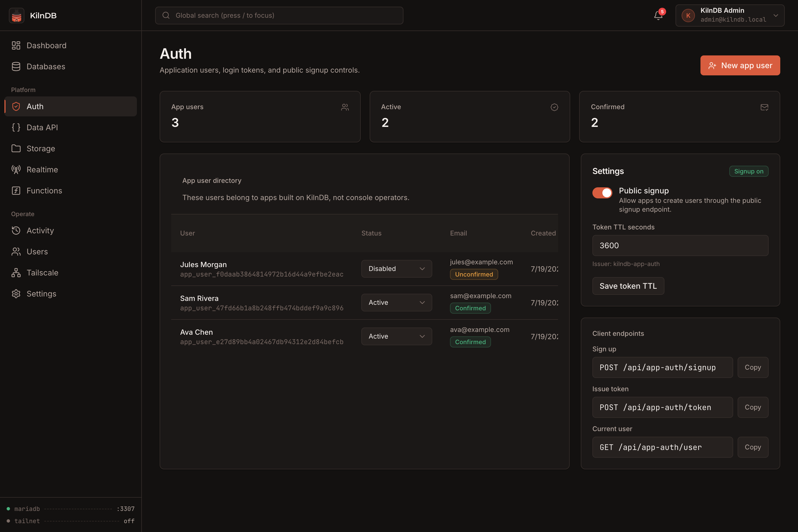Click the Databases cylinder icon
The width and height of the screenshot is (798, 532).
pos(16,66)
